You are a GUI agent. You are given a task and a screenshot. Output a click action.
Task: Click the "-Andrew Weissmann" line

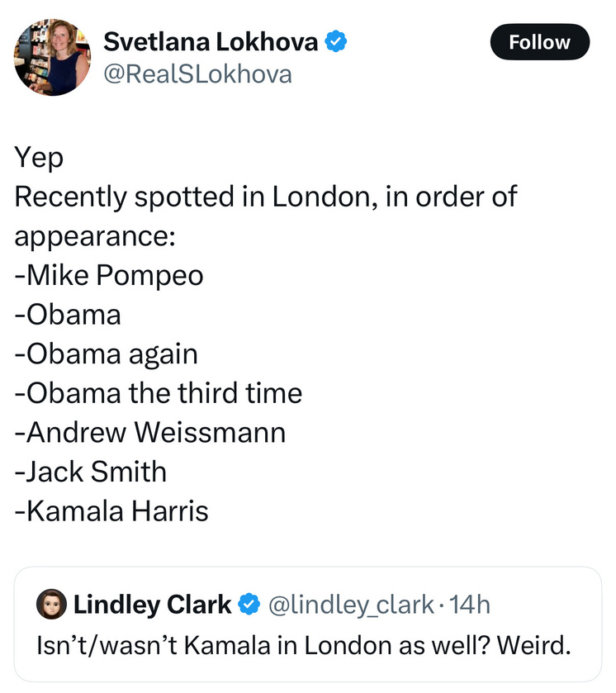tap(149, 432)
